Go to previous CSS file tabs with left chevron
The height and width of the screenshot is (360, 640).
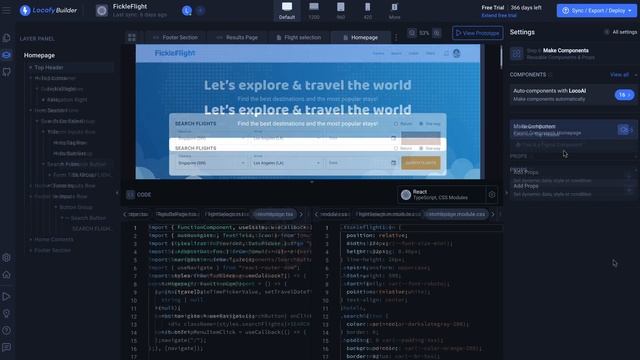pyautogui.click(x=316, y=214)
